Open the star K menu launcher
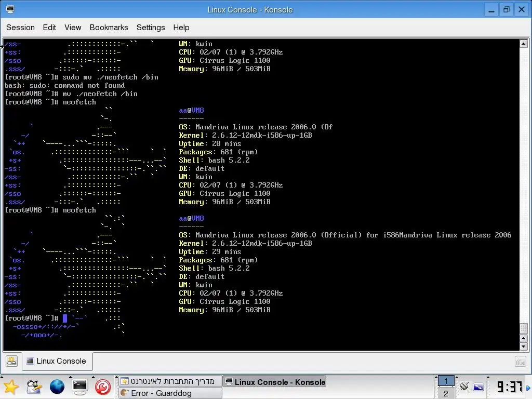Image resolution: width=532 pixels, height=399 pixels. pyautogui.click(x=11, y=387)
